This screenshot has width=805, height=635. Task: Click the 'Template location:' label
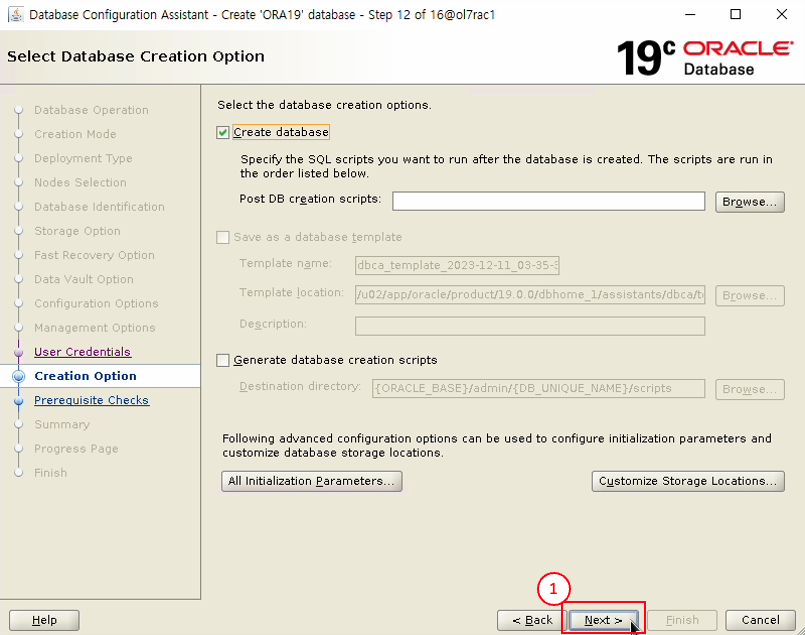click(291, 293)
